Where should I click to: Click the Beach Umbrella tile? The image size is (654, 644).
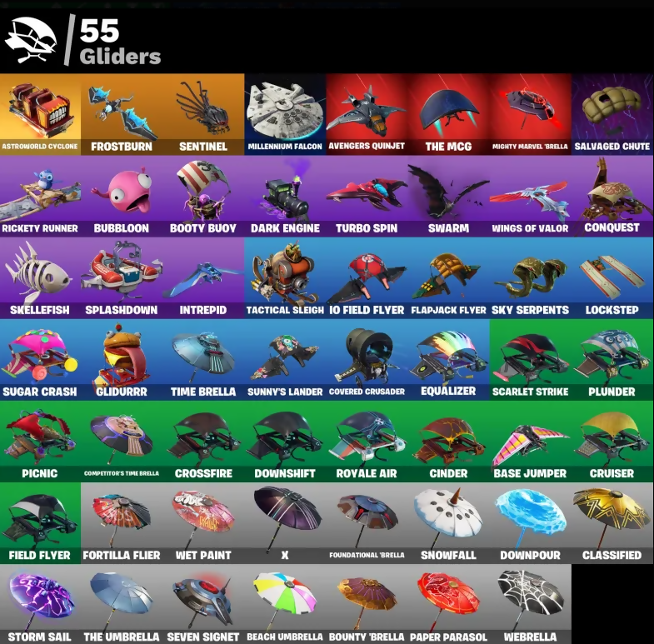click(x=285, y=605)
